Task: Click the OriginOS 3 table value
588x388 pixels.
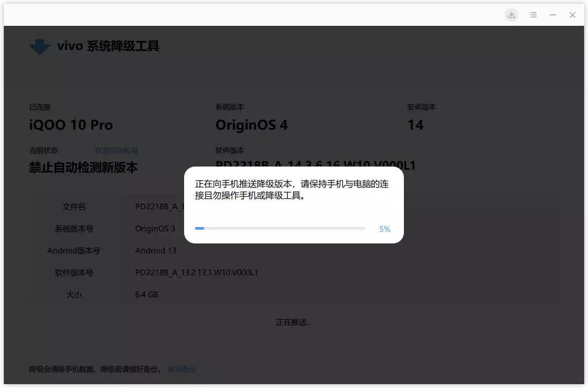Action: pyautogui.click(x=156, y=229)
